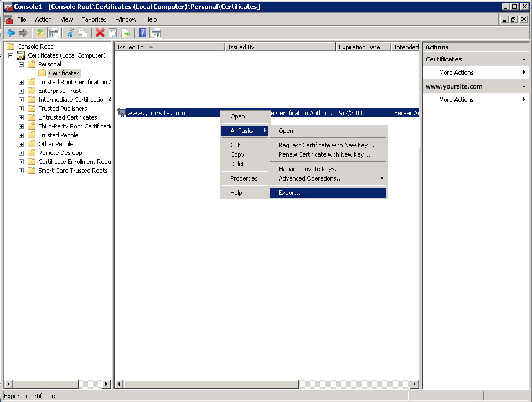Viewport: 532px width, 402px height.
Task: Open More Actions under www.yoursite.com section
Action: click(x=476, y=100)
